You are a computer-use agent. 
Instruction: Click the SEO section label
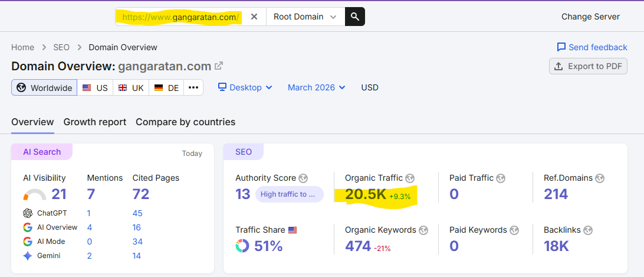pyautogui.click(x=244, y=152)
